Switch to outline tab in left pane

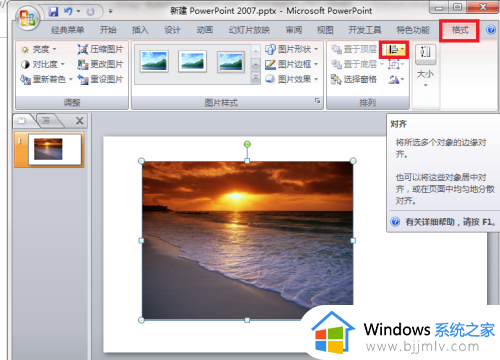coord(46,120)
